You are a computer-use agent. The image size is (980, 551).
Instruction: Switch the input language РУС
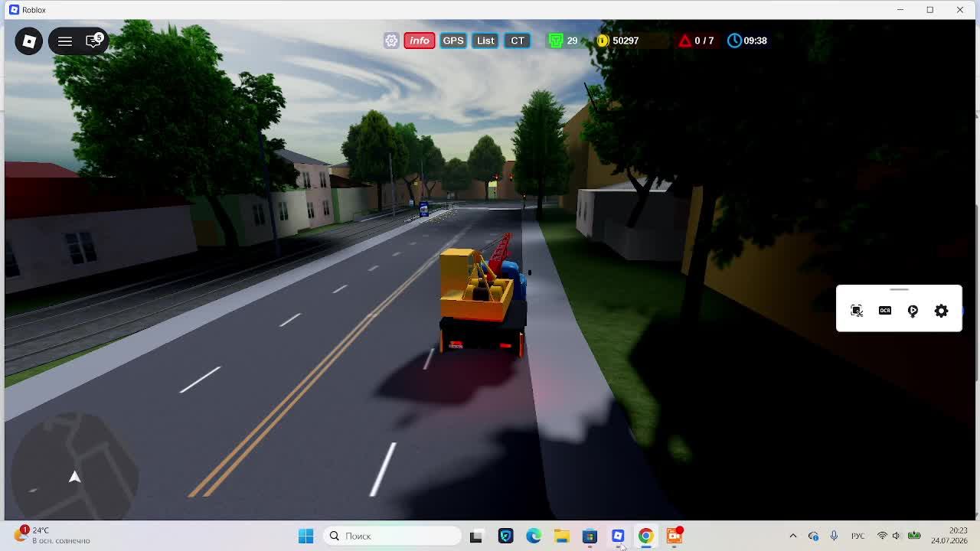(x=857, y=536)
